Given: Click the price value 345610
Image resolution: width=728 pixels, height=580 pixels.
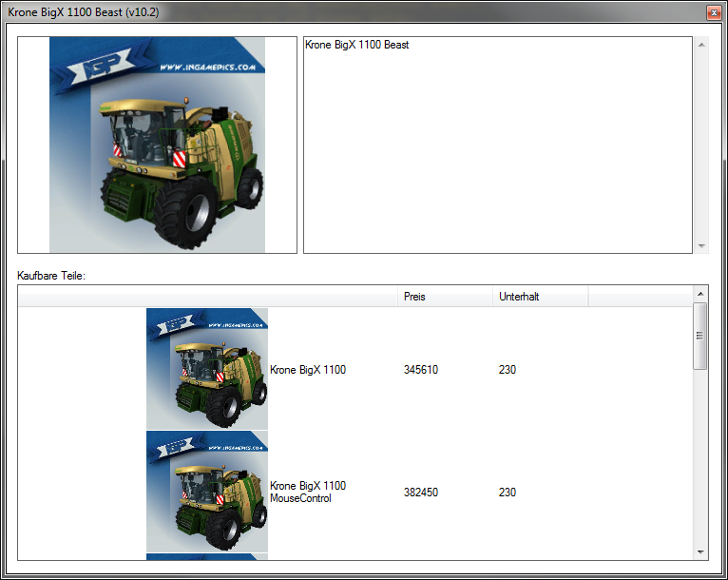Looking at the screenshot, I should 421,370.
